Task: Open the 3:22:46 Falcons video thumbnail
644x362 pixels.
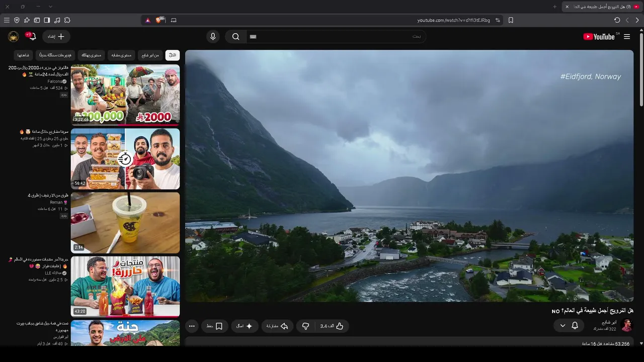Action: (x=125, y=95)
